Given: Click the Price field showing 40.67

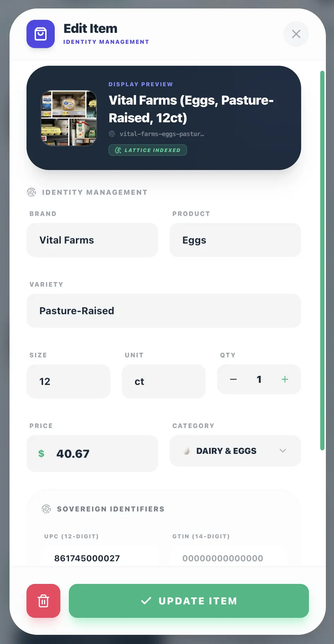Looking at the screenshot, I should point(92,453).
